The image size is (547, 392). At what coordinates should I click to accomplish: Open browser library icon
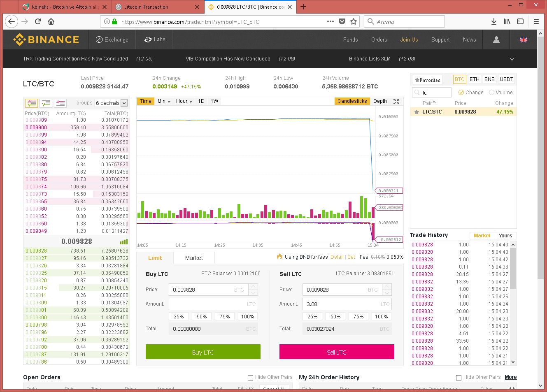507,21
